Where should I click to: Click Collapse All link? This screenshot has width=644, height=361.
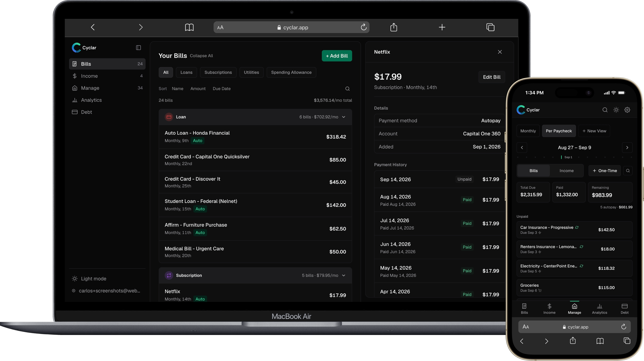click(201, 56)
